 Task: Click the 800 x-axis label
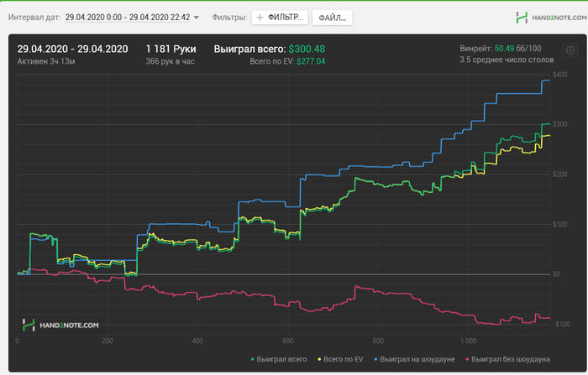point(378,341)
